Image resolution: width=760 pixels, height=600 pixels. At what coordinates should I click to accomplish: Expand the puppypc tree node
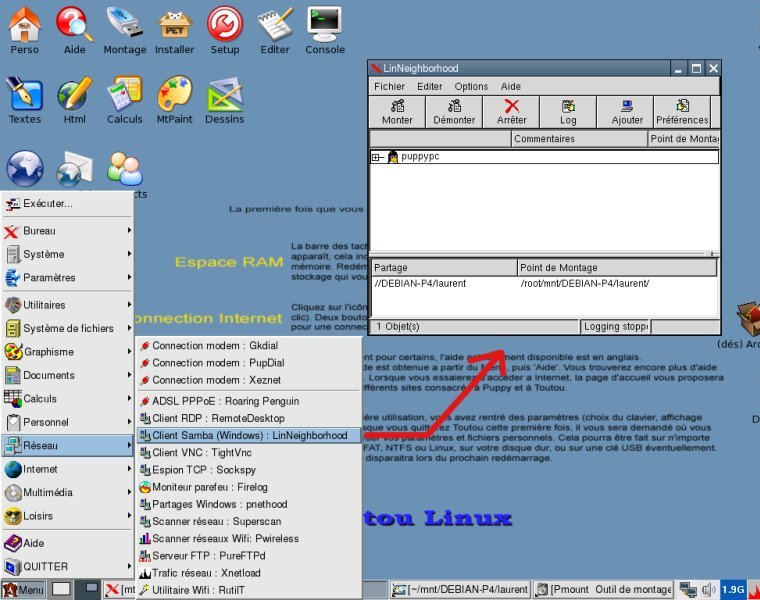tap(377, 157)
